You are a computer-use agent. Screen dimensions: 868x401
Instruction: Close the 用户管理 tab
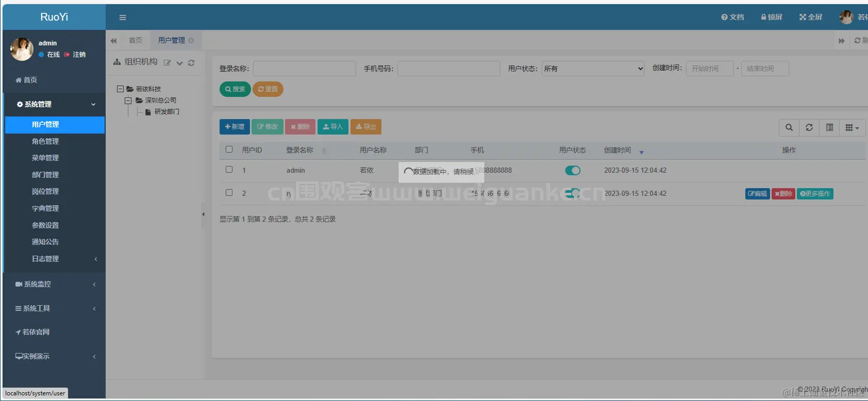point(191,40)
